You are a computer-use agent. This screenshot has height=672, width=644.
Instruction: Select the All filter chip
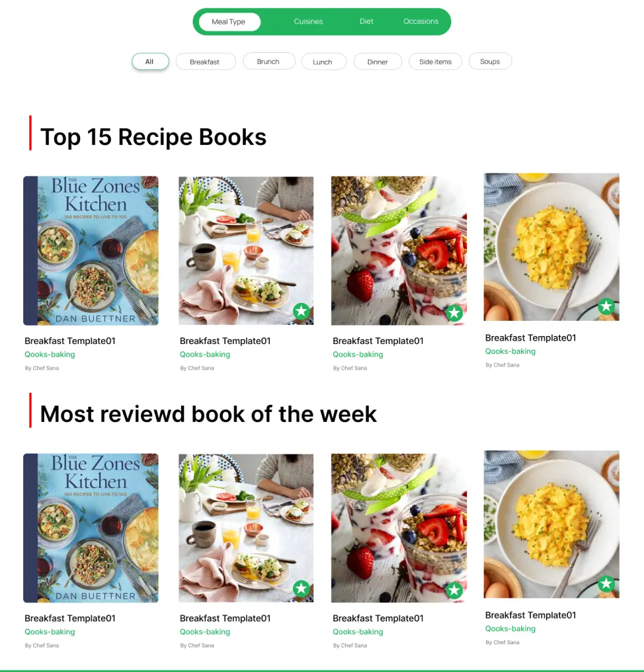(x=149, y=62)
